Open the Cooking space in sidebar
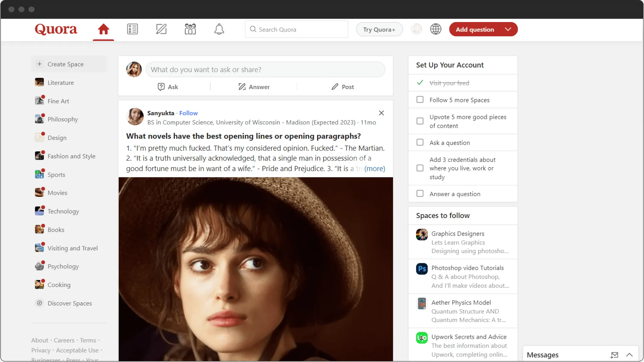The width and height of the screenshot is (644, 362). coord(59,284)
